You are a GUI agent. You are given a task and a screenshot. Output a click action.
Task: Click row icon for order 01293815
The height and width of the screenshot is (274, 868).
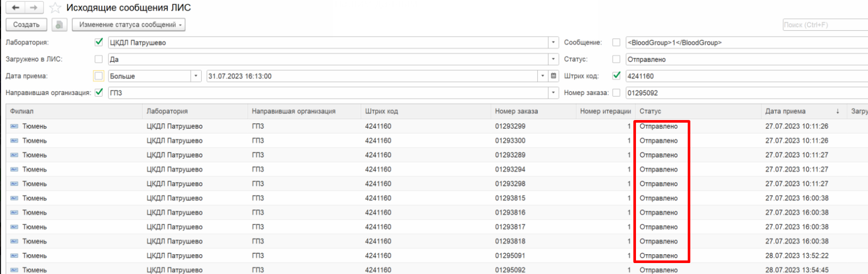[x=14, y=198]
